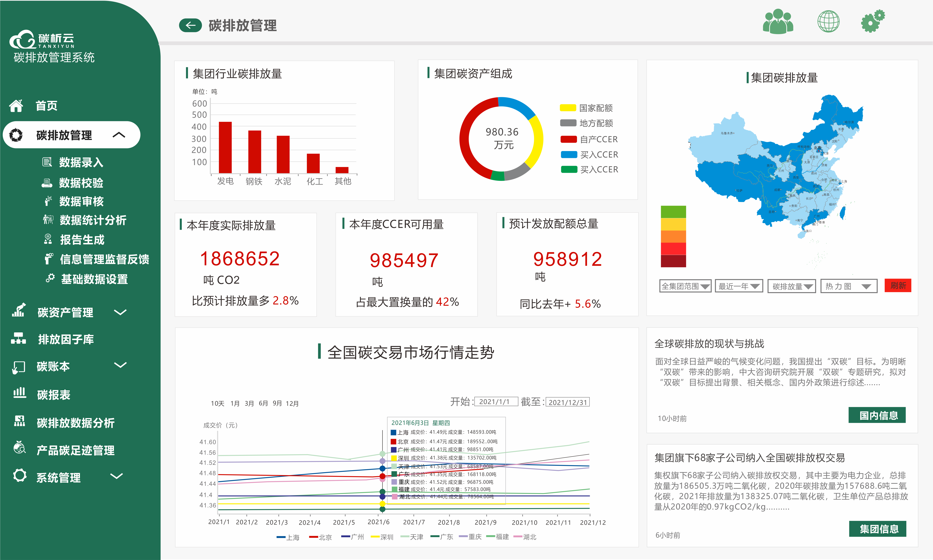Toggle the 北京 series in chart legend
Image resolution: width=933 pixels, height=560 pixels.
(x=321, y=537)
